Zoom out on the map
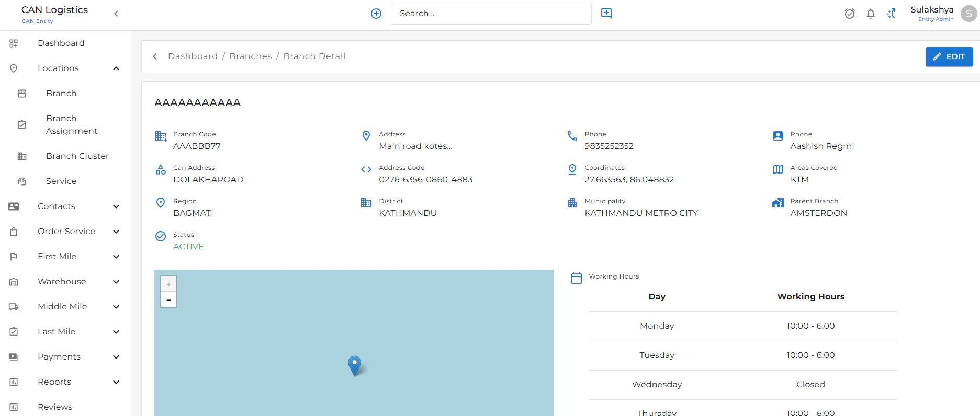Screen dimensions: 980x416 (x=168, y=299)
